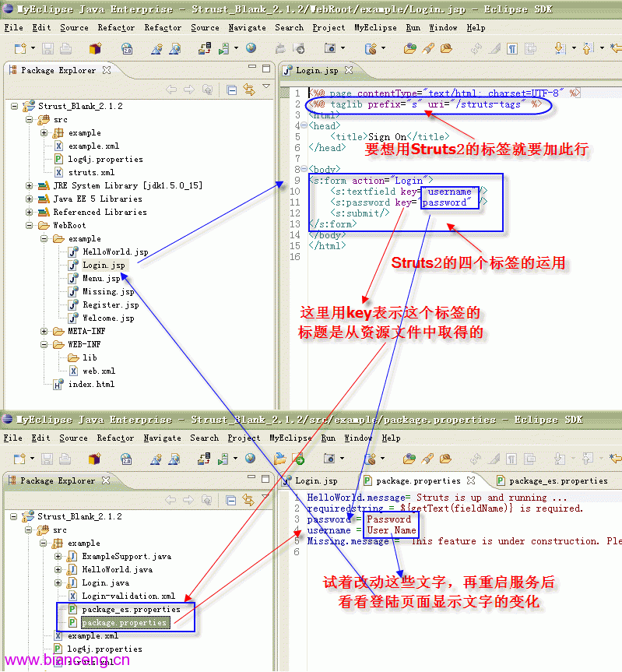Click the Save icon in top window toolbar
Screen dimensions: 622x672
click(47, 48)
